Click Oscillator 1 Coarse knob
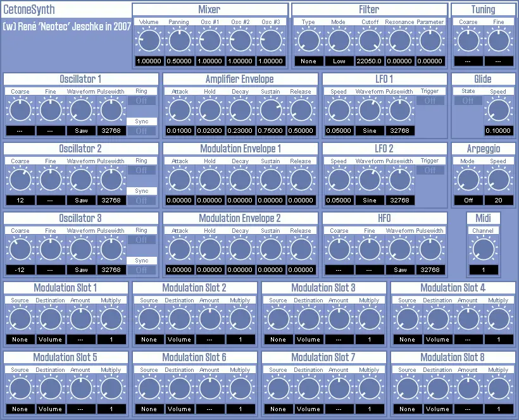 (x=20, y=110)
